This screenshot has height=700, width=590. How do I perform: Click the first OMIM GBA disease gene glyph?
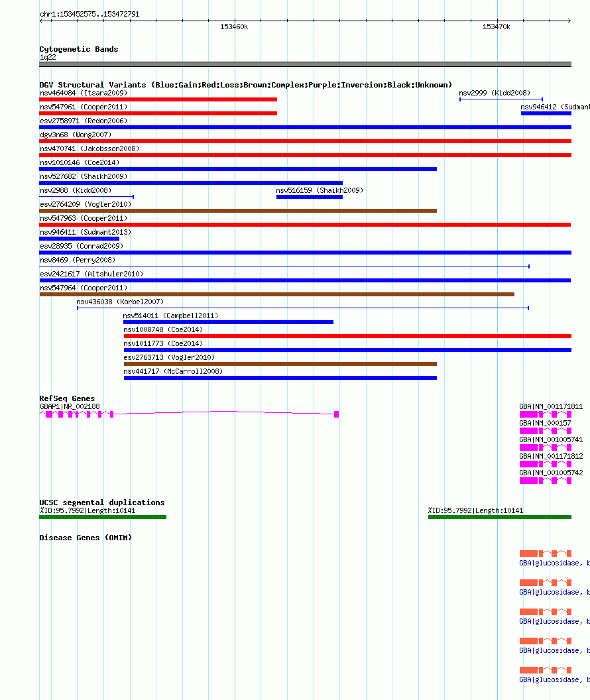pyautogui.click(x=546, y=554)
